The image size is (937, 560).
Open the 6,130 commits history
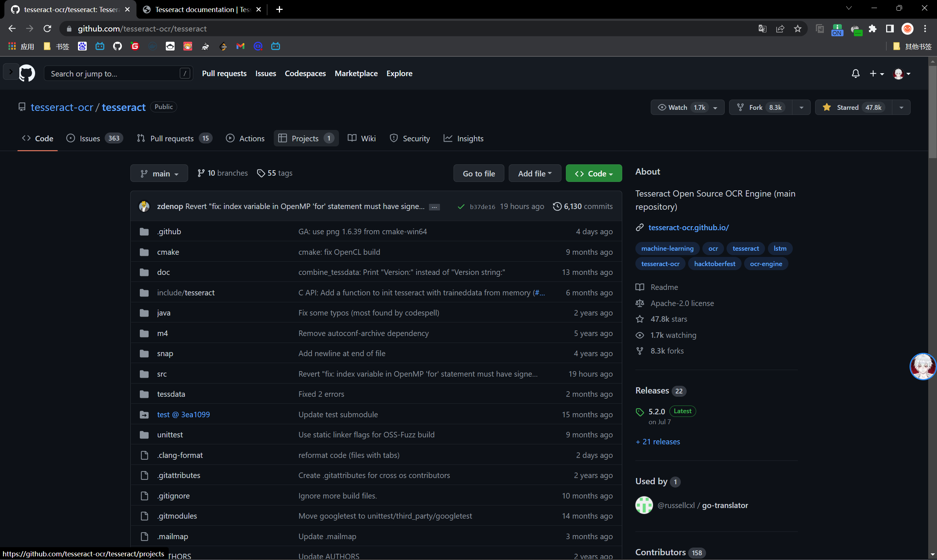click(583, 206)
